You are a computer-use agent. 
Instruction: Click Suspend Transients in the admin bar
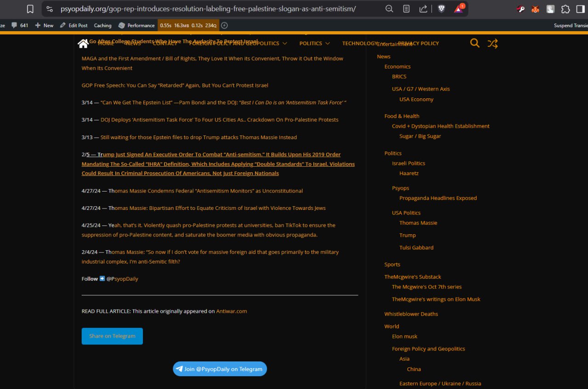[x=571, y=25]
